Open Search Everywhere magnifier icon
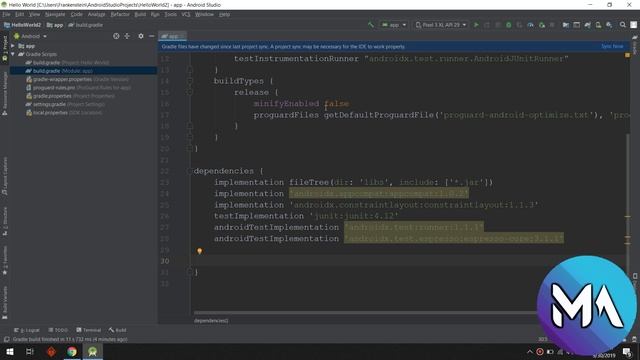 [x=623, y=25]
